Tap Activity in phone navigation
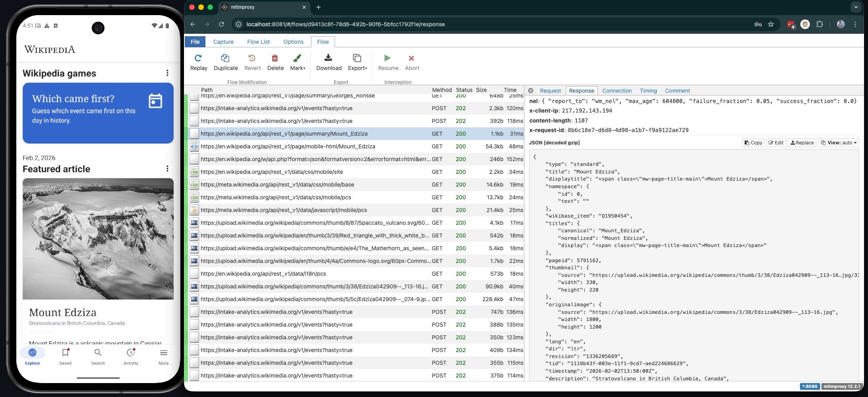This screenshot has height=397, width=868. click(x=131, y=356)
